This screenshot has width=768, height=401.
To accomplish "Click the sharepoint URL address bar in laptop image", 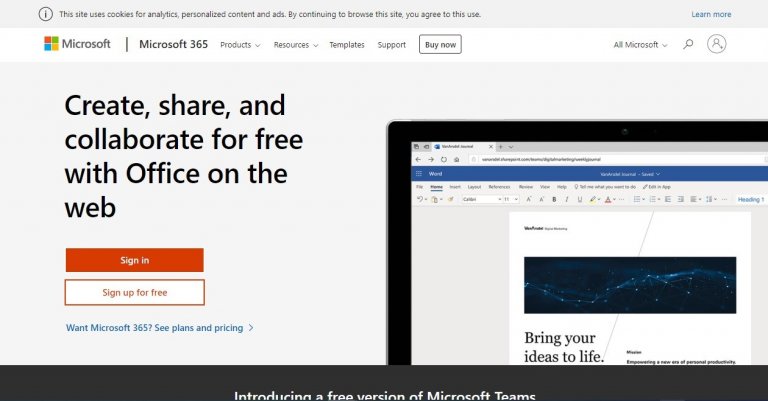I will tap(617, 160).
